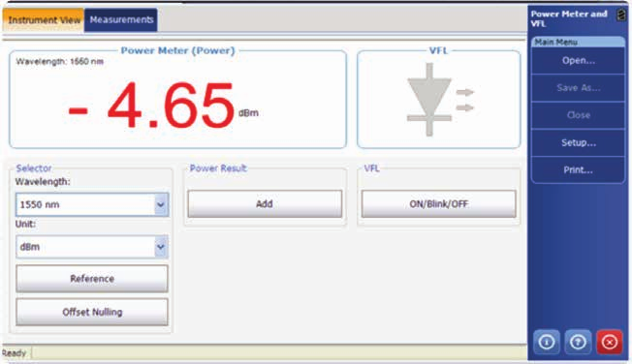Image resolution: width=632 pixels, height=364 pixels.
Task: Click the red exit X icon
Action: point(610,342)
